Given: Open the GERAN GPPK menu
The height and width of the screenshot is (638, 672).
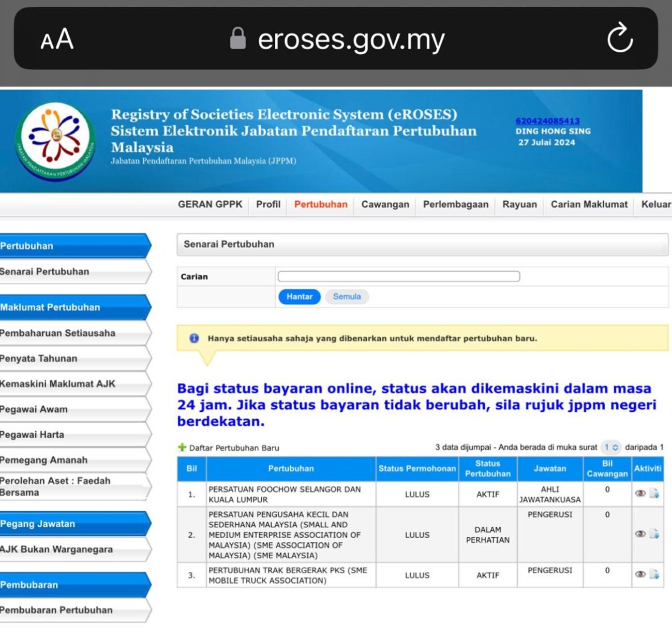Looking at the screenshot, I should click(x=210, y=204).
